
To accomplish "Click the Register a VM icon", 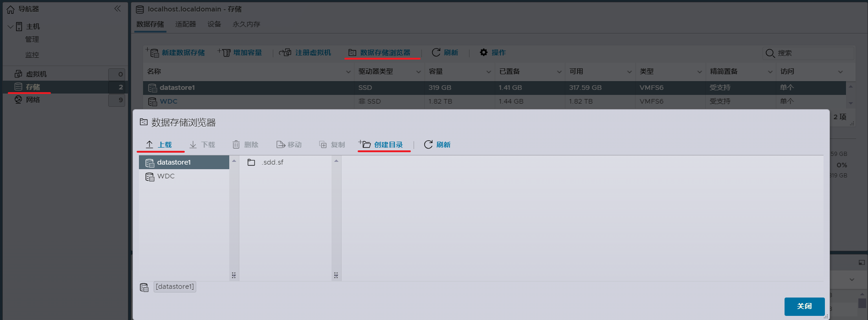I will [x=286, y=53].
